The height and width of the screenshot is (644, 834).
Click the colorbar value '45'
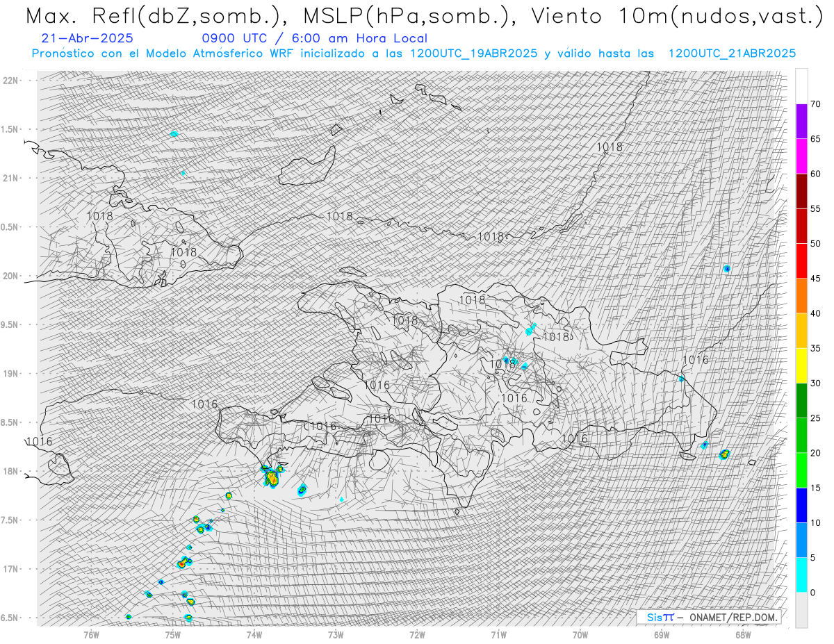815,279
